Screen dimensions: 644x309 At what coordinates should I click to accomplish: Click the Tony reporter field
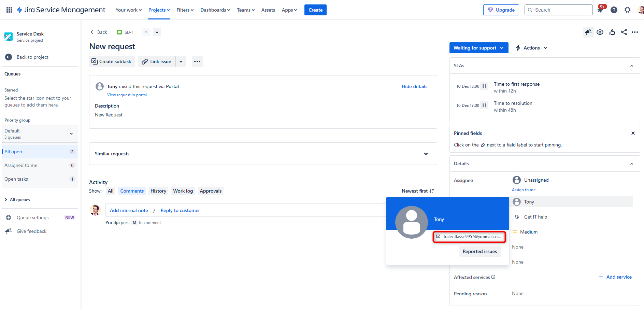pos(572,202)
